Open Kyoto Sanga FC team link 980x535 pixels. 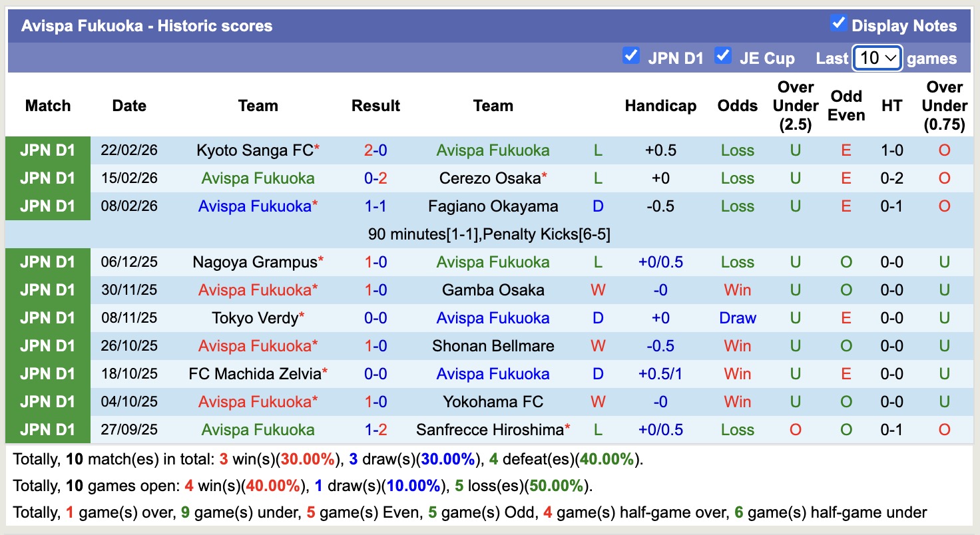pos(254,150)
